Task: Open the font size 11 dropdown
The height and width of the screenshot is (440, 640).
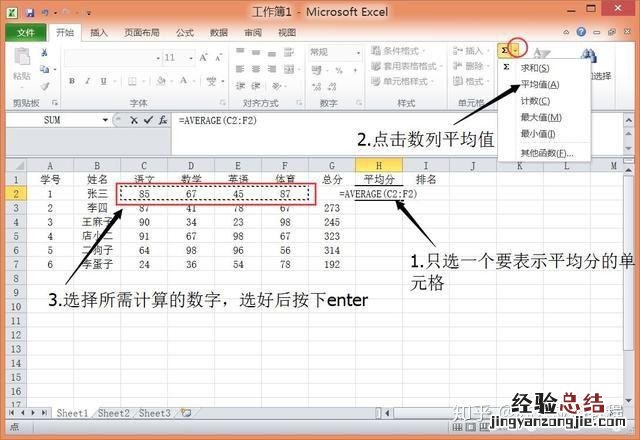Action: [191, 58]
